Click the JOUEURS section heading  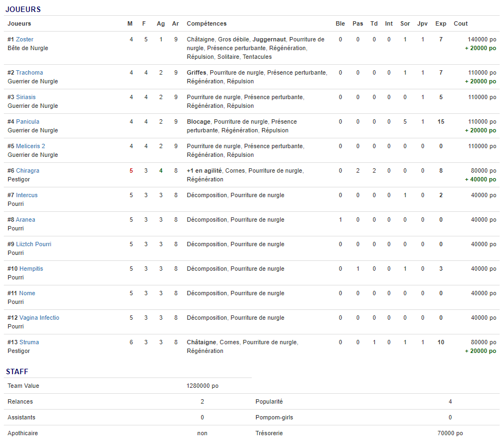click(23, 9)
